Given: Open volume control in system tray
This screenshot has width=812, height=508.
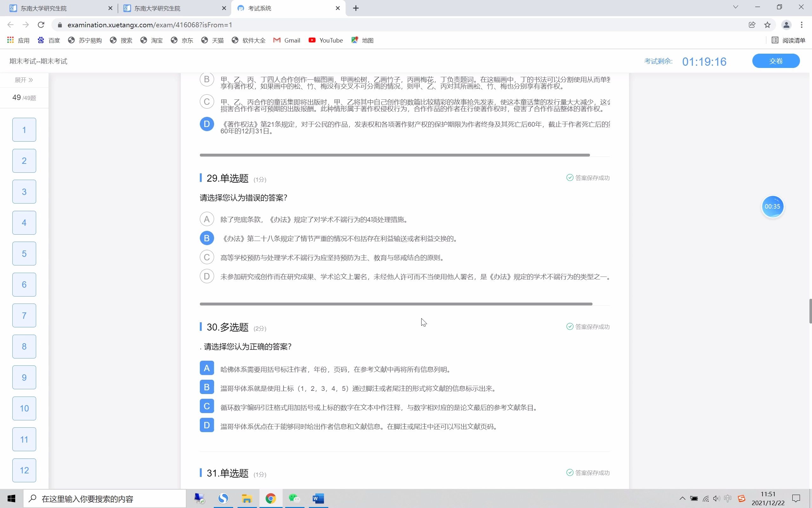Looking at the screenshot, I should (x=717, y=498).
